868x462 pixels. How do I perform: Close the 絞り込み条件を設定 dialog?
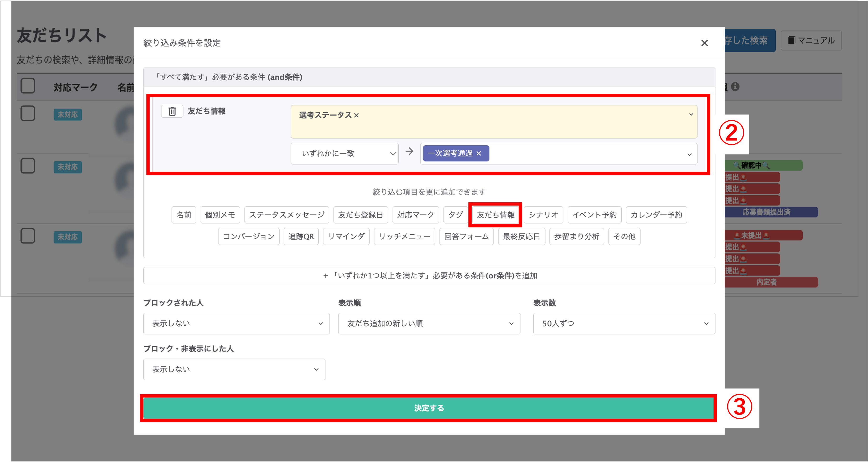point(704,43)
